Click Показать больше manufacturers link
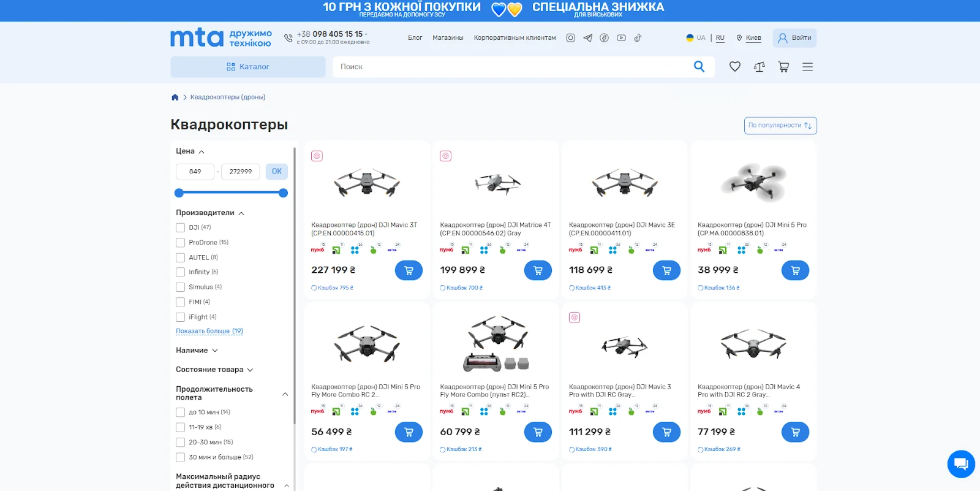980x491 pixels. 209,331
